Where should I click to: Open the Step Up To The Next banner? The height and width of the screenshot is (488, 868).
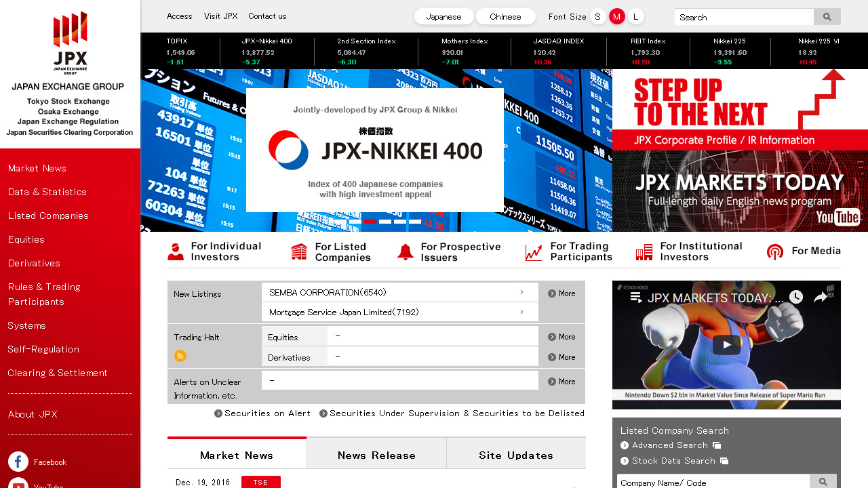pyautogui.click(x=740, y=110)
